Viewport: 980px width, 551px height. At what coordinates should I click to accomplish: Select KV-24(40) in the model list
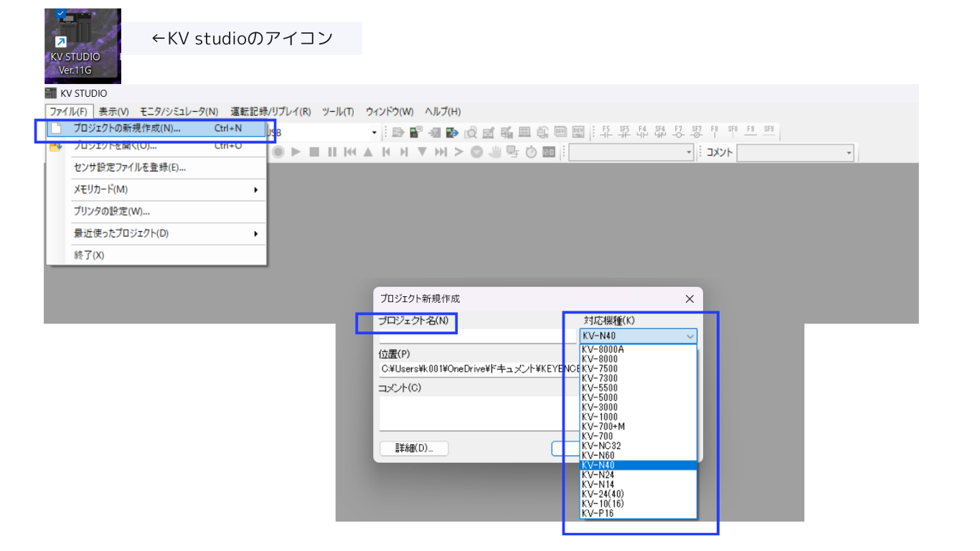pos(638,494)
